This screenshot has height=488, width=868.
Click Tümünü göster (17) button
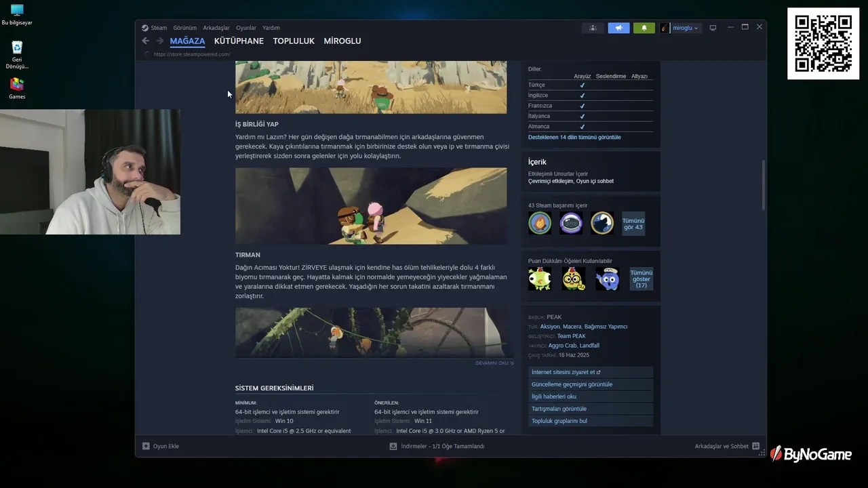(x=642, y=279)
